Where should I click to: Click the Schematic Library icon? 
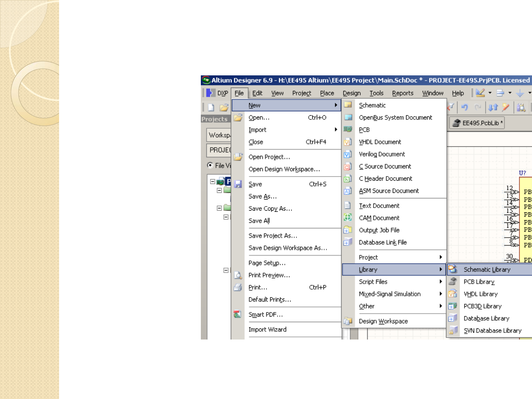(453, 269)
